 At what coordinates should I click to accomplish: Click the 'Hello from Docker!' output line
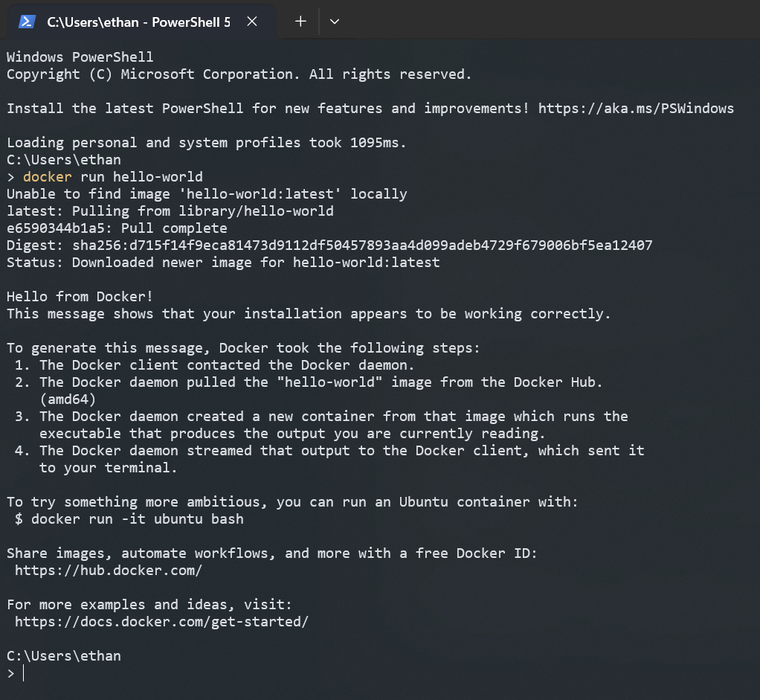80,297
